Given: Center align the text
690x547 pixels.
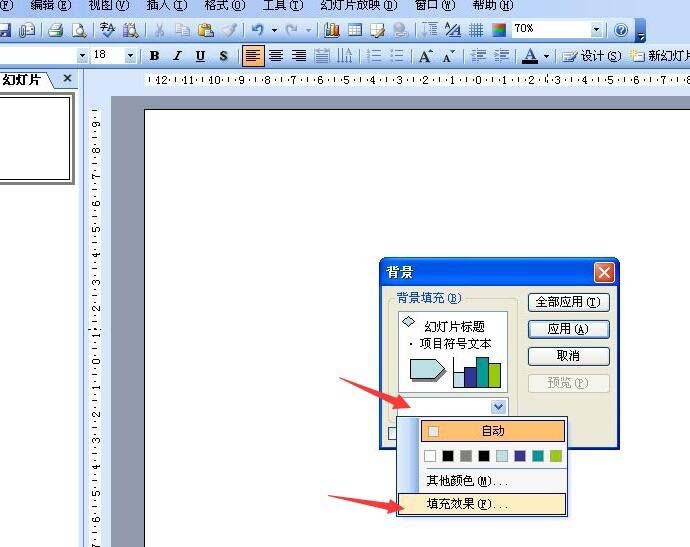Looking at the screenshot, I should (x=276, y=56).
